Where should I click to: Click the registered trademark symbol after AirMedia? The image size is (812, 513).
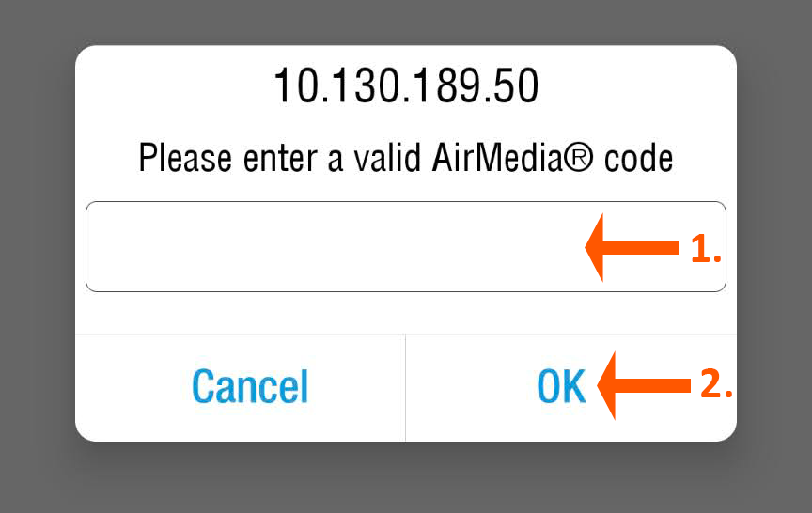click(580, 157)
